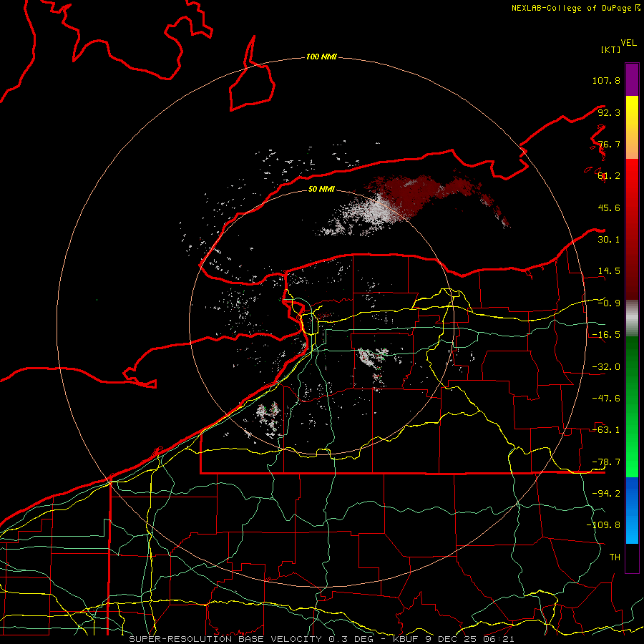Click the purple segment of the velocity color bar
The width and height of the screenshot is (644, 644).
point(632,79)
